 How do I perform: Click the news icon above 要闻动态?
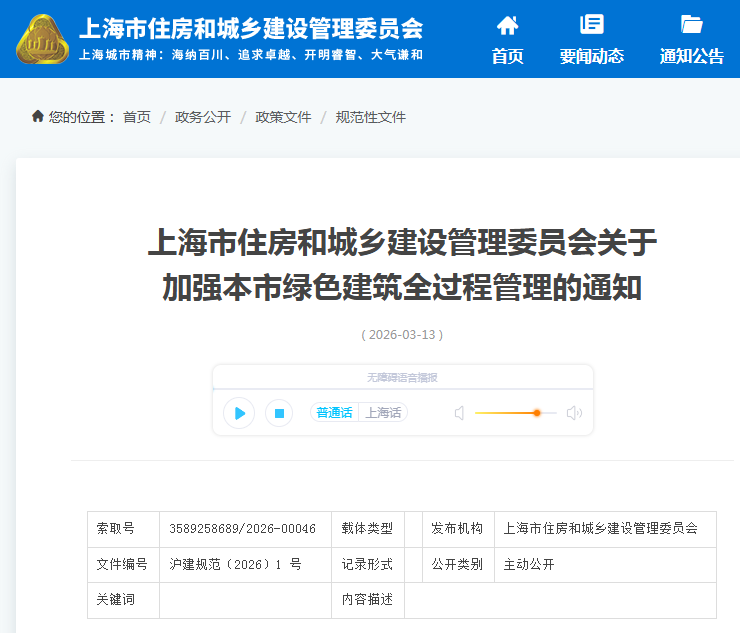coord(591,24)
